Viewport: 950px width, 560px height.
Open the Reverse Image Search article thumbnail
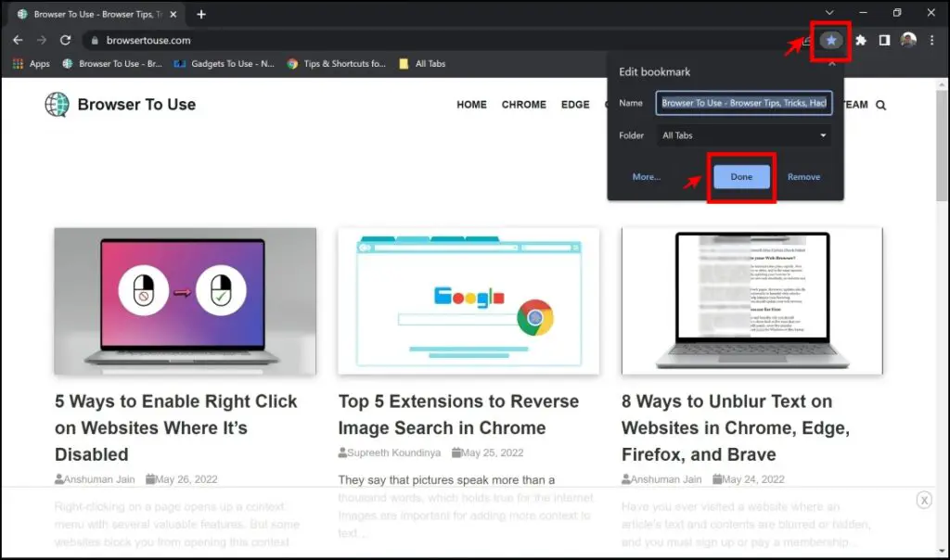(x=469, y=301)
